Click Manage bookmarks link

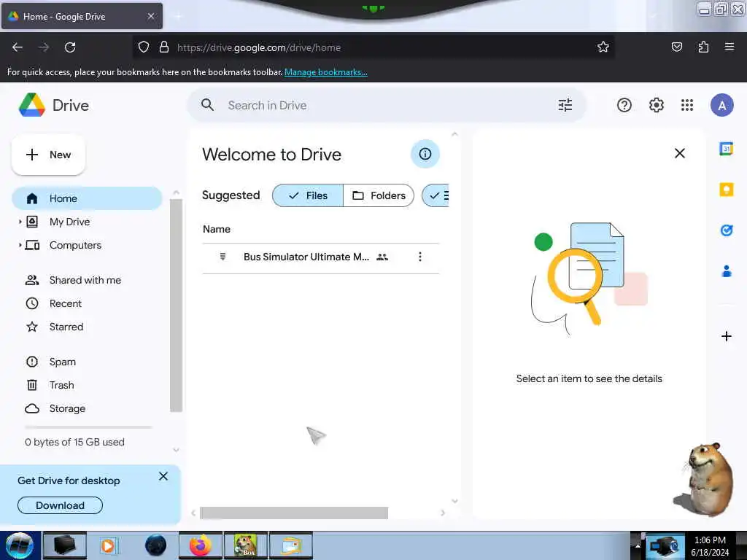coord(326,72)
